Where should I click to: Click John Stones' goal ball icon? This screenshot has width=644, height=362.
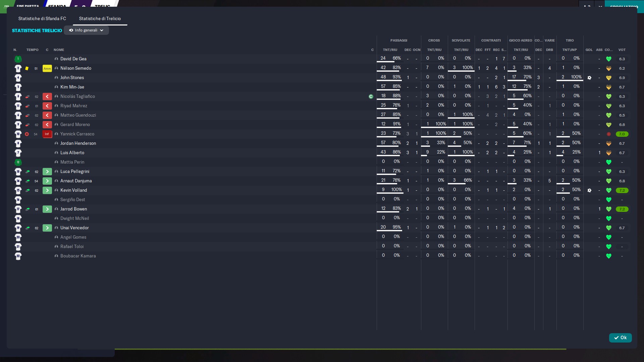[x=589, y=78]
